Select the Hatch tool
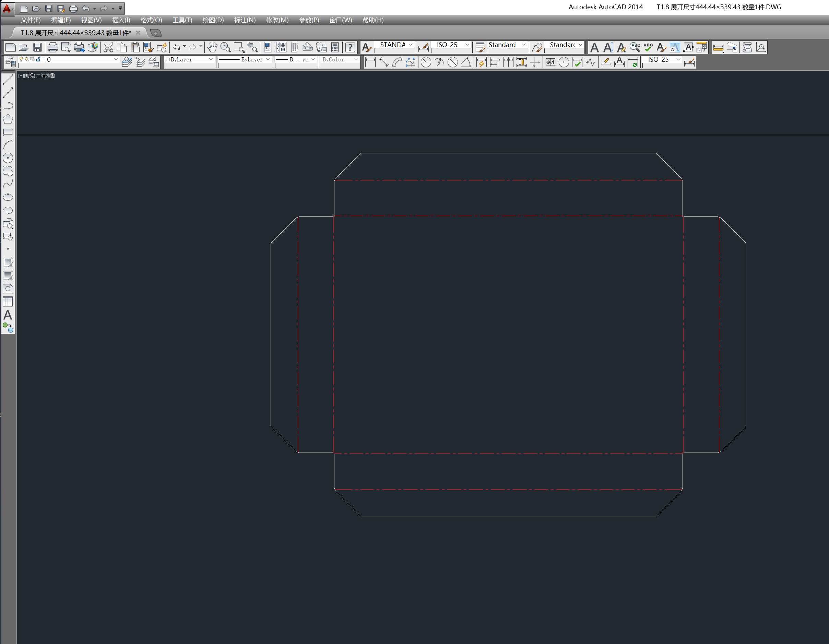This screenshot has height=644, width=829. click(x=8, y=262)
